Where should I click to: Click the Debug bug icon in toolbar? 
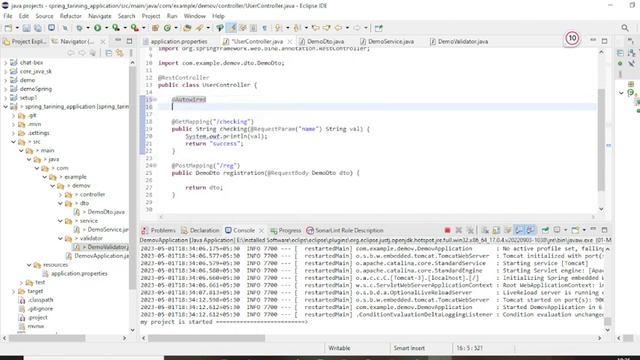(x=79, y=28)
